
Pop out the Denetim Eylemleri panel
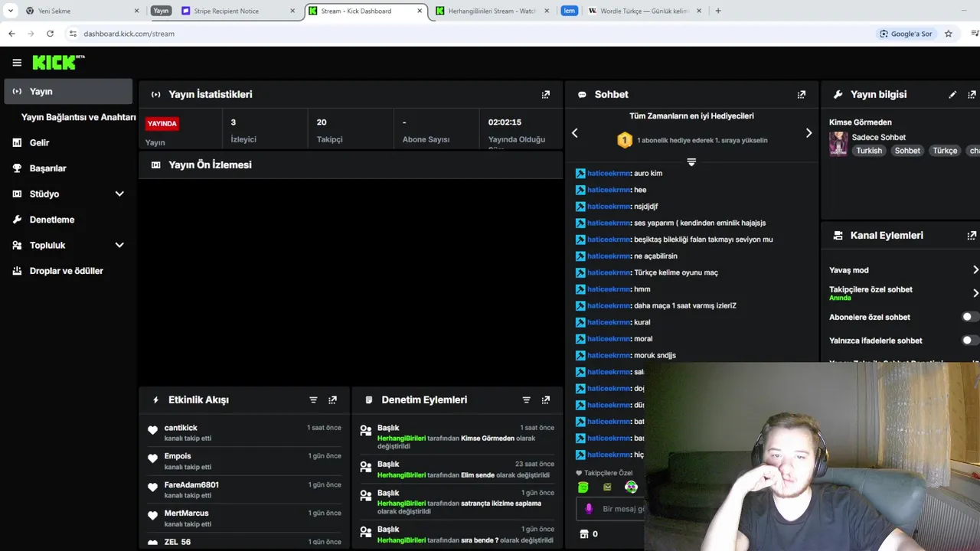[546, 399]
